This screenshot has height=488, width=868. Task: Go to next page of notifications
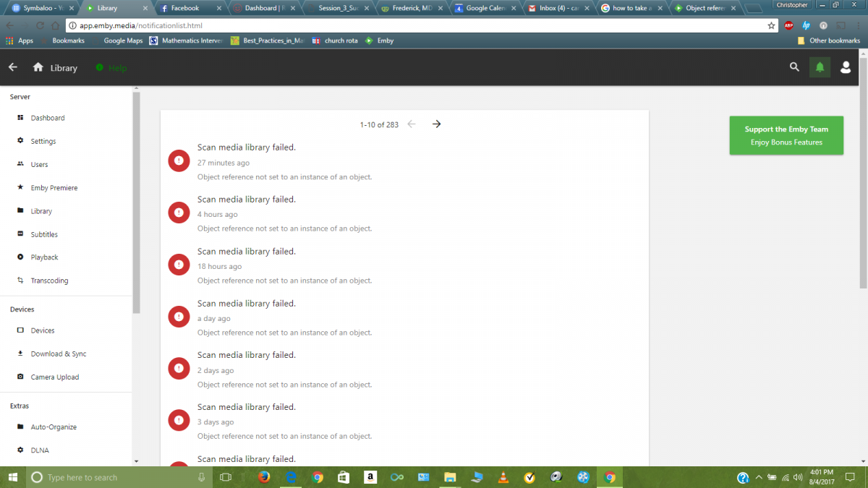436,124
